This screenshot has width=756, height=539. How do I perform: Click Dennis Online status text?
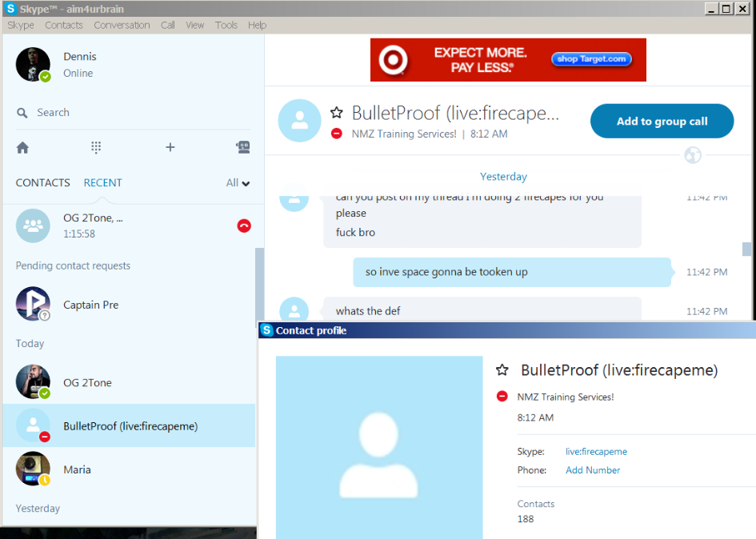78,74
